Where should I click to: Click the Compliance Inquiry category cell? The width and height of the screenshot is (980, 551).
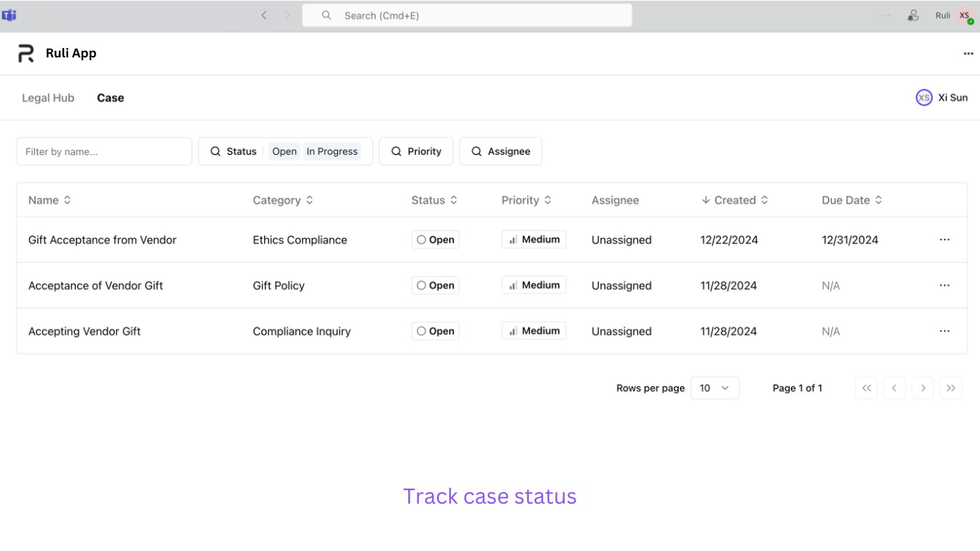pos(302,331)
